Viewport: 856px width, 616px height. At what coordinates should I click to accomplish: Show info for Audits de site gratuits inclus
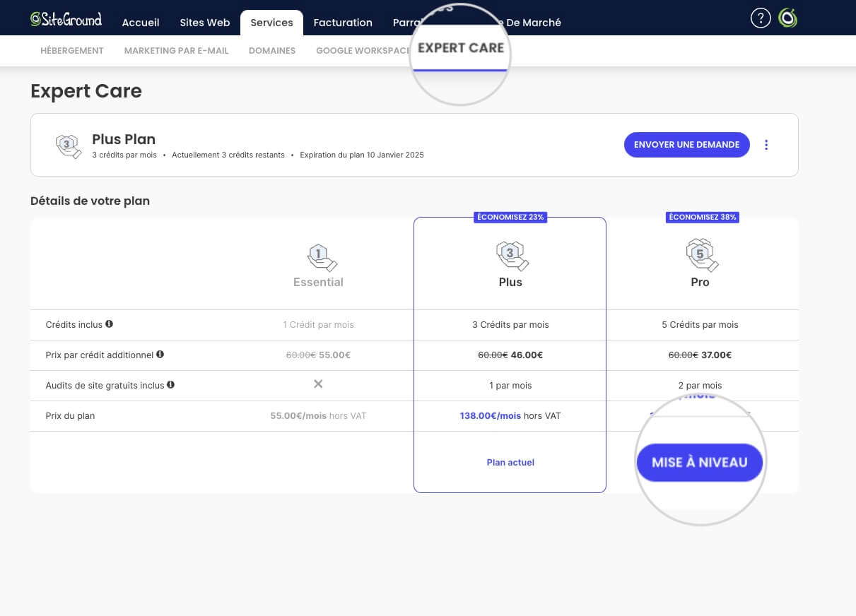pyautogui.click(x=170, y=385)
